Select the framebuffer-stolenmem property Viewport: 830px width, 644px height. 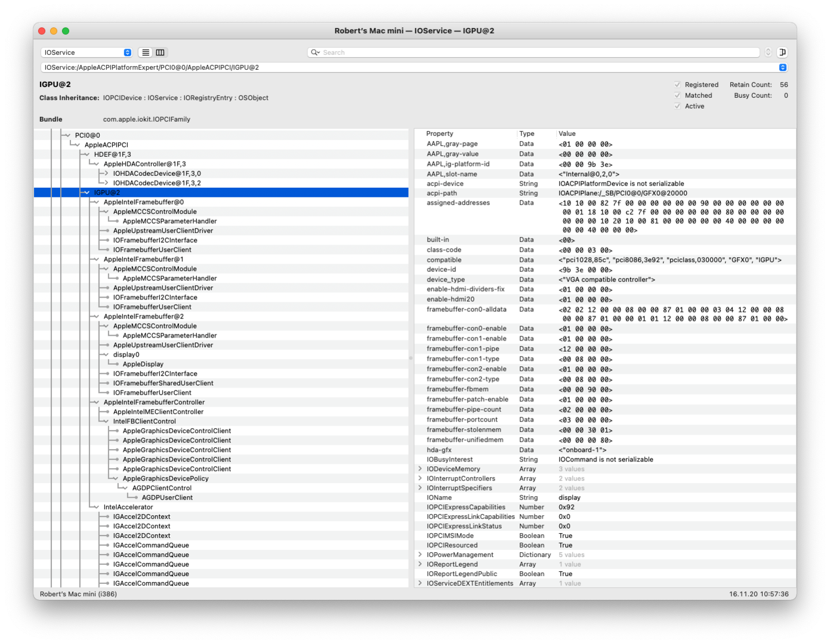coord(605,430)
